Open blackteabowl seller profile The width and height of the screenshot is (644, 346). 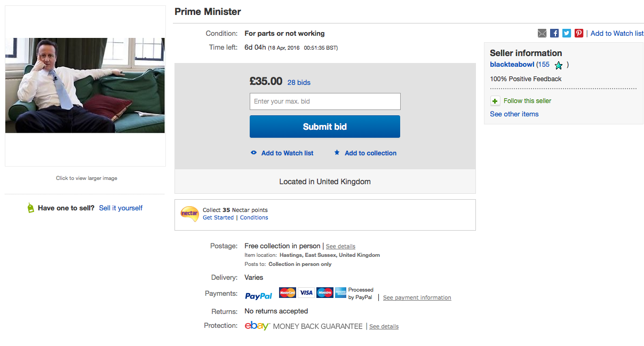point(512,65)
